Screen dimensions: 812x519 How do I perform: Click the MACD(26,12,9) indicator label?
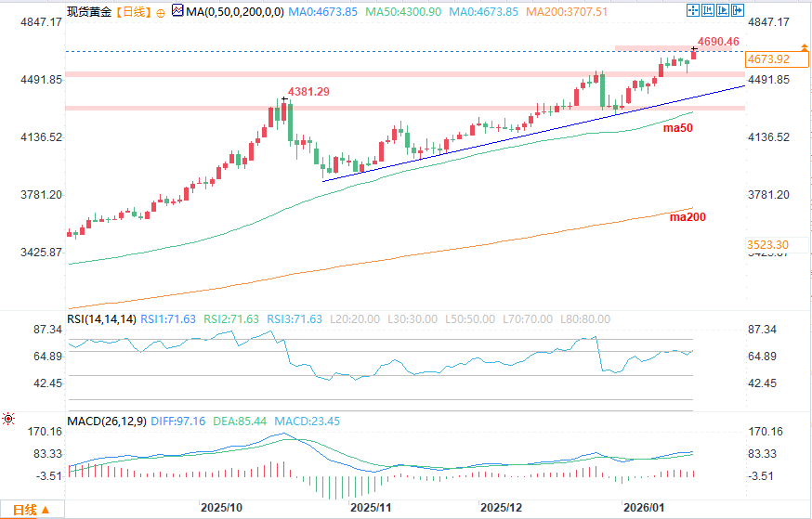(x=108, y=422)
